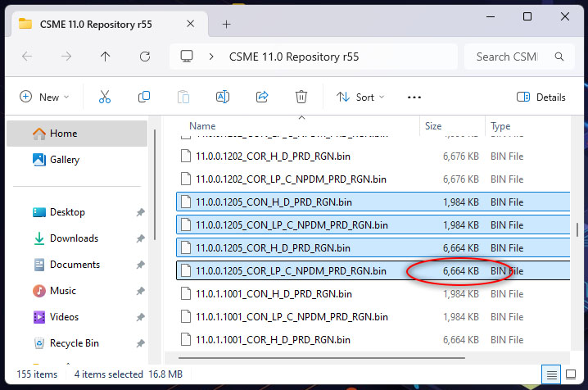Toggle the Details pane

[541, 97]
